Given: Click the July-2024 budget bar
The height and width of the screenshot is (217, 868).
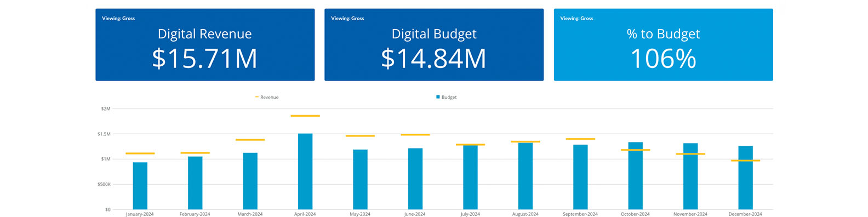Looking at the screenshot, I should 470,177.
